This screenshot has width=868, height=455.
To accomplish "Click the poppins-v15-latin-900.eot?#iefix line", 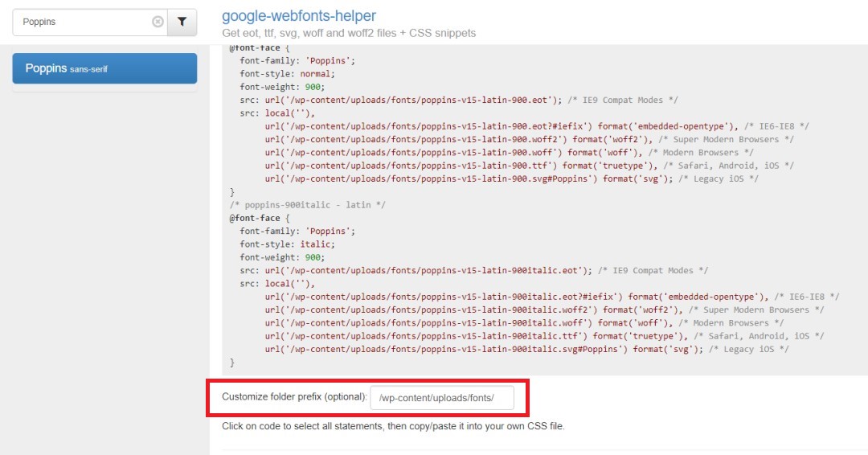I will click(537, 126).
